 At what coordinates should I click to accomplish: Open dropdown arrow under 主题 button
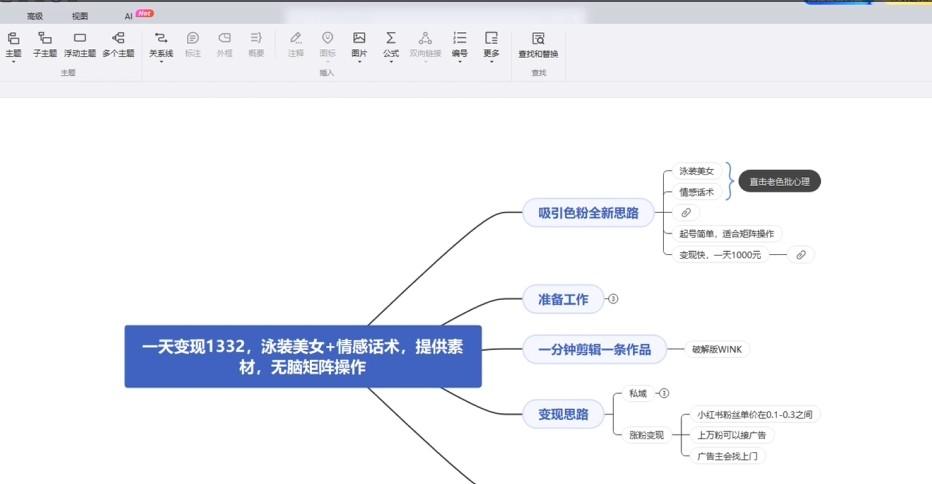point(13,62)
